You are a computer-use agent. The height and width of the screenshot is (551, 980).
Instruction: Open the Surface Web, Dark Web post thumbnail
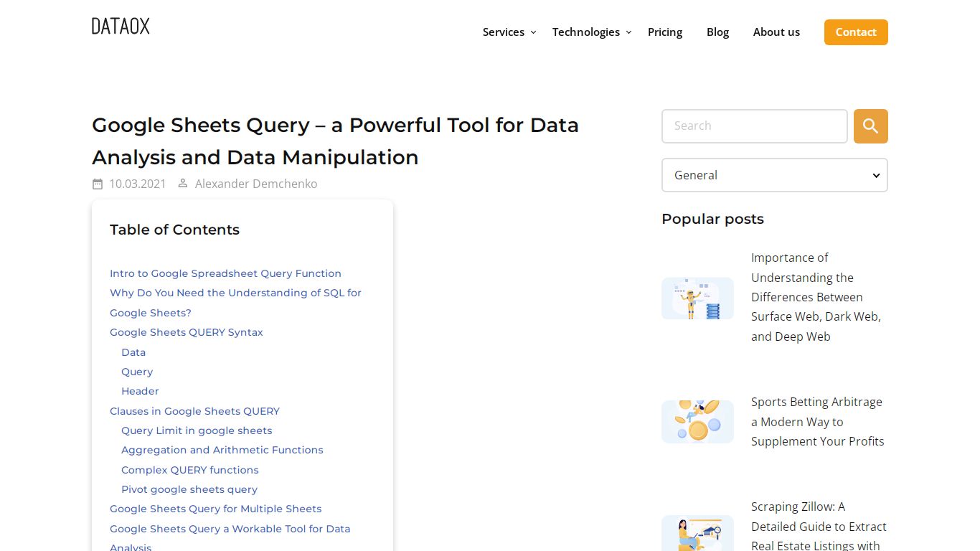coord(697,298)
